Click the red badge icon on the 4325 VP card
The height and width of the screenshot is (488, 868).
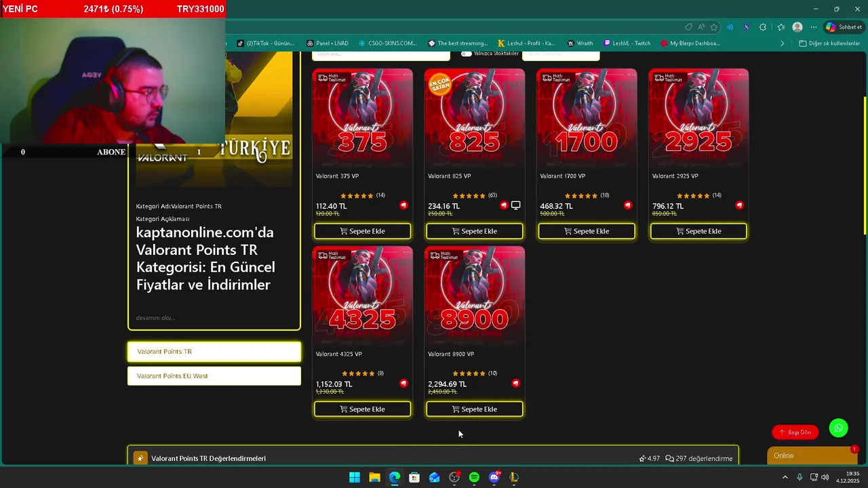click(403, 384)
